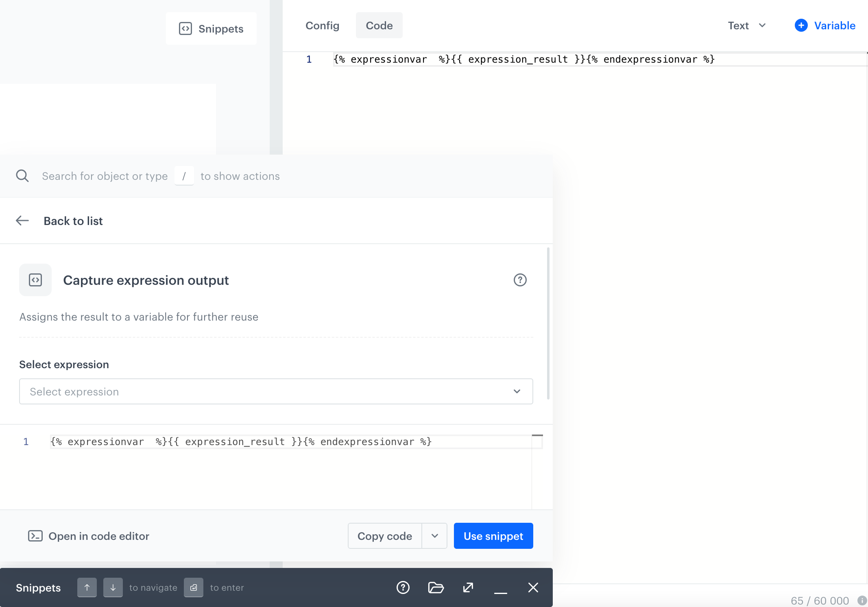
Task: Open the Snippets panel icon
Action: coord(186,28)
